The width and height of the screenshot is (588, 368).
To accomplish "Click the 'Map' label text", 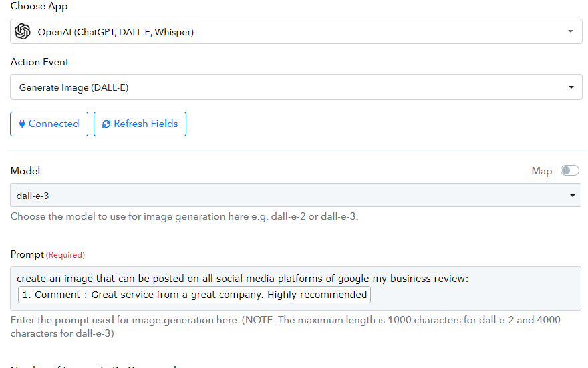I will coord(541,171).
